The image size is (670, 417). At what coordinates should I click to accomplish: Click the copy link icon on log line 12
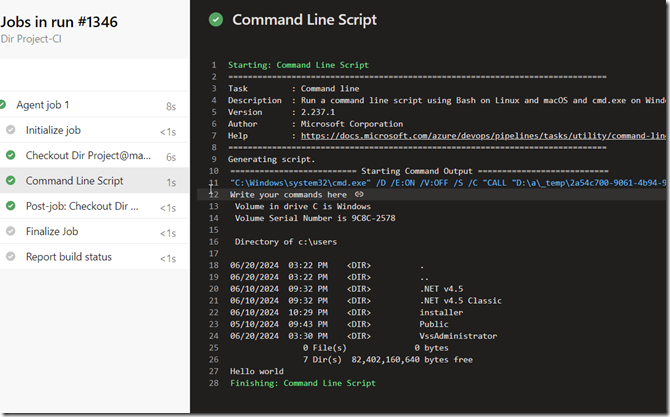tap(359, 194)
